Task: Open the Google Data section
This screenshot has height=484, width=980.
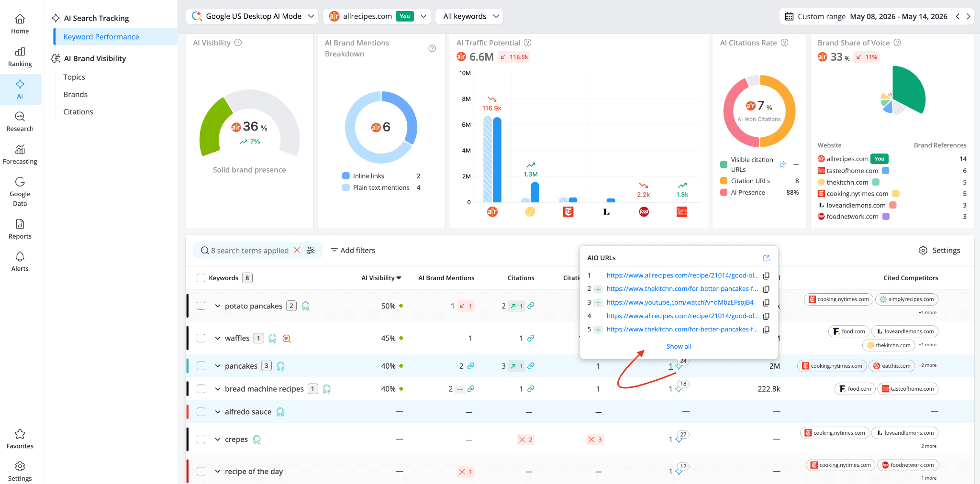Action: coord(20,191)
